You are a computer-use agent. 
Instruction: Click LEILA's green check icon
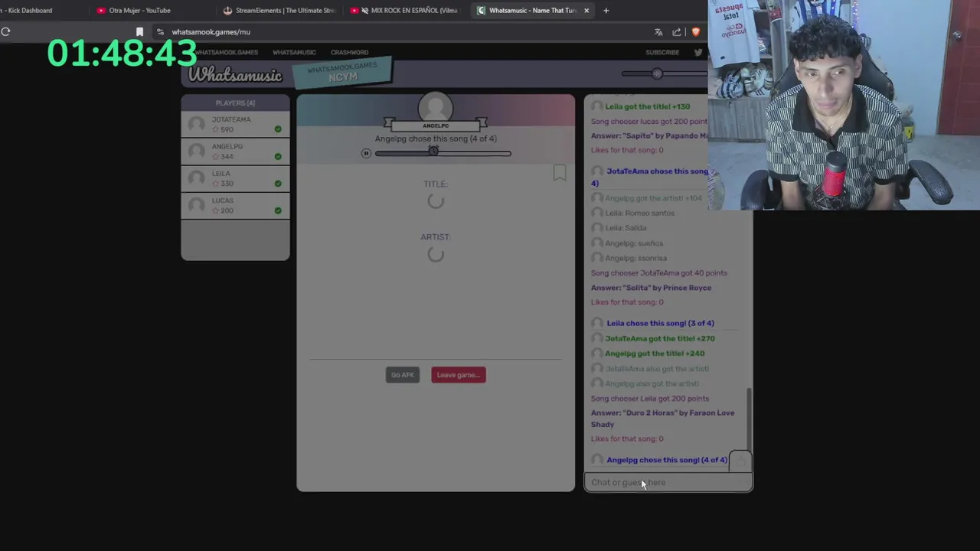278,184
